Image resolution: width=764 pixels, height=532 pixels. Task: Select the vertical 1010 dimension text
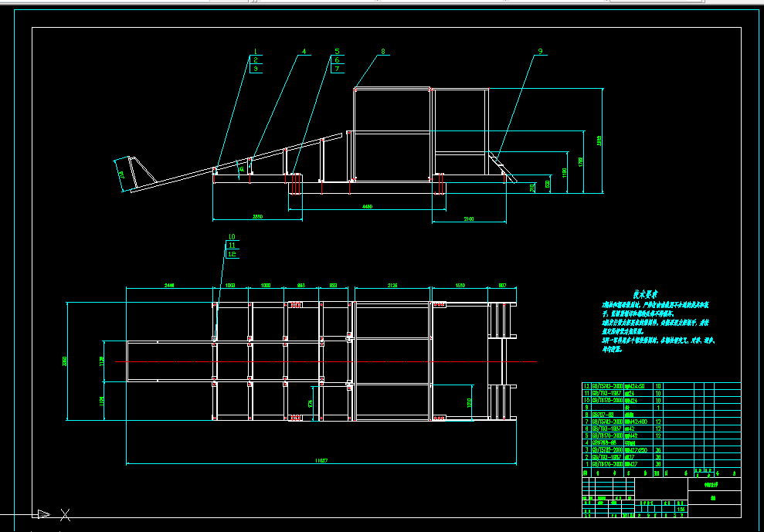pyautogui.click(x=470, y=402)
